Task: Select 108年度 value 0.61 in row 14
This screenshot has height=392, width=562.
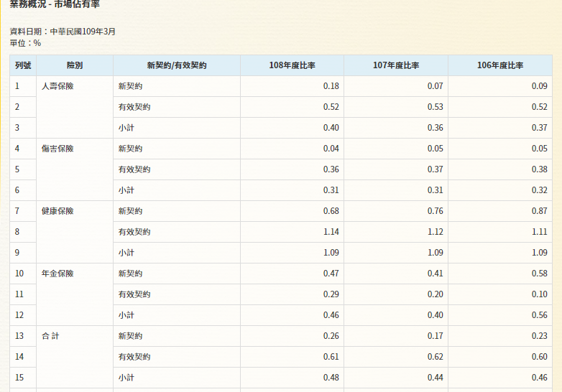Action: pos(331,357)
